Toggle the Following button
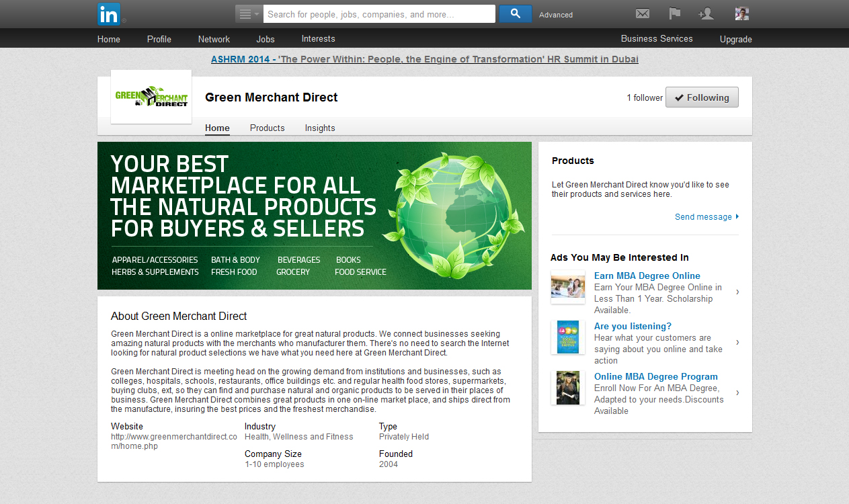Image resolution: width=849 pixels, height=504 pixels. [x=702, y=97]
